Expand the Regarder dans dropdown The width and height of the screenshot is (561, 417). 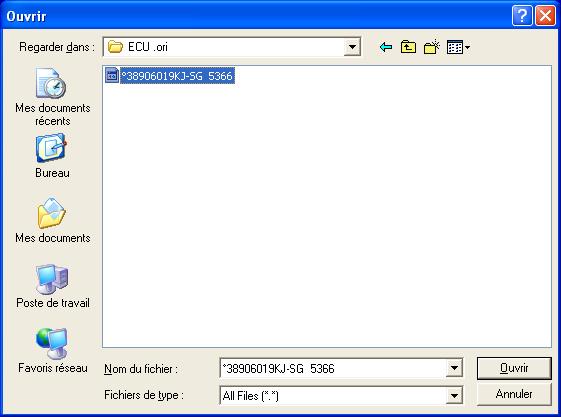pyautogui.click(x=352, y=47)
